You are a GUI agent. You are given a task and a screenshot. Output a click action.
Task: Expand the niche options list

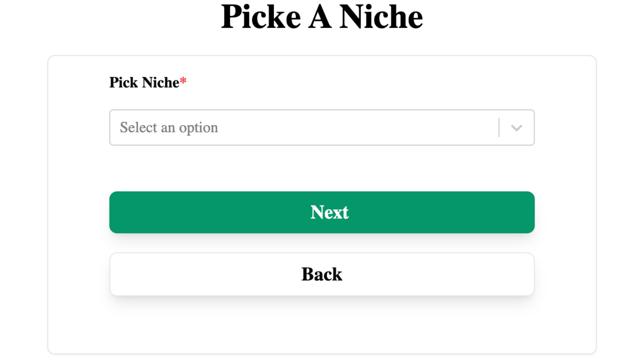[516, 128]
